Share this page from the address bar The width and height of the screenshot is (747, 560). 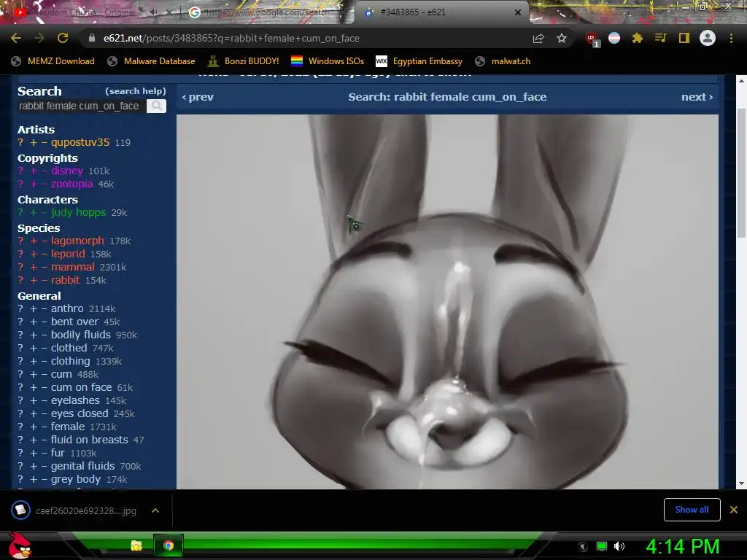pos(538,38)
